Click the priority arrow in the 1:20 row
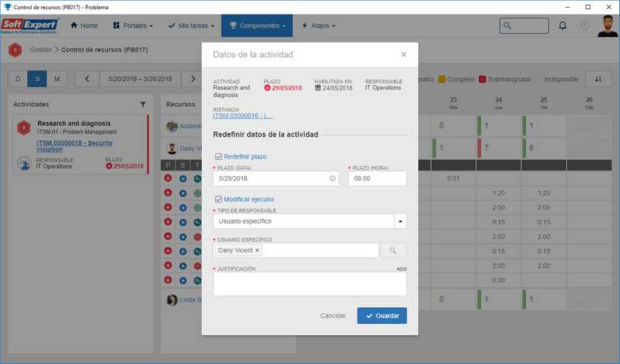This screenshot has width=620, height=364. [x=168, y=193]
